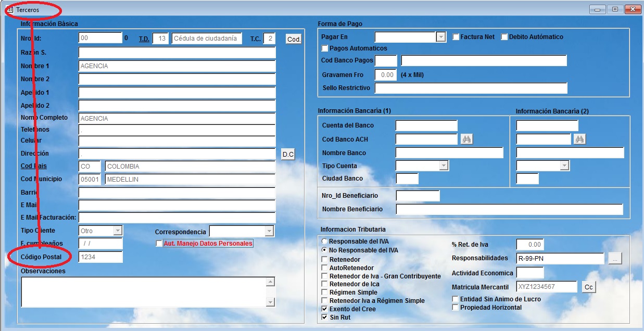Toggle the Propiedad Horizontal checkbox

pos(456,308)
